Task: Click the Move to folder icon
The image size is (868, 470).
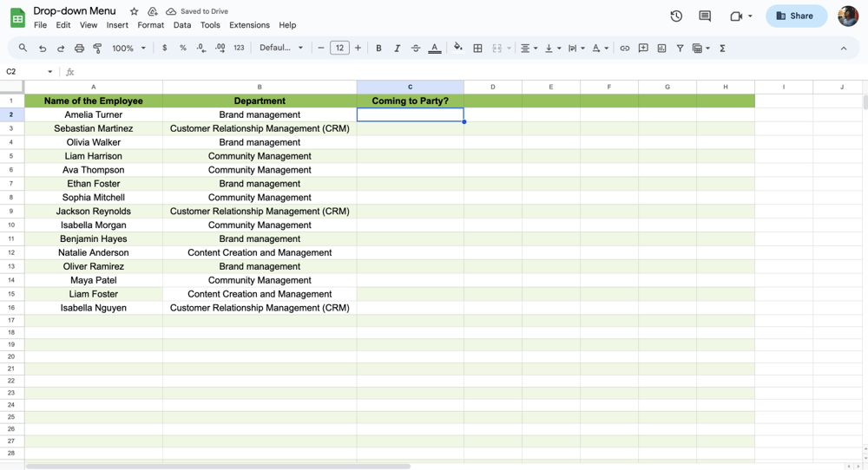Action: (152, 11)
